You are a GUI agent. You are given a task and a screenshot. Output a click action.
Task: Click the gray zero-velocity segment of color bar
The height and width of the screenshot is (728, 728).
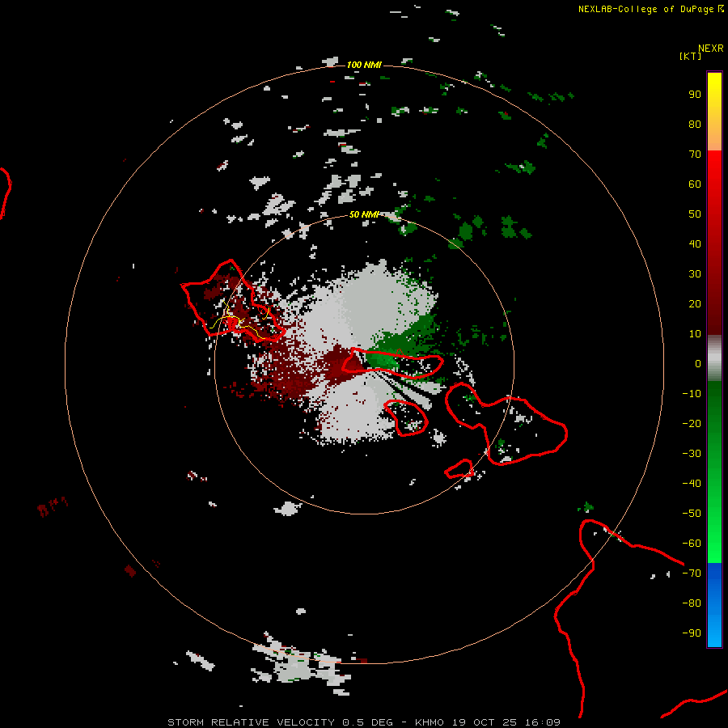pyautogui.click(x=714, y=358)
